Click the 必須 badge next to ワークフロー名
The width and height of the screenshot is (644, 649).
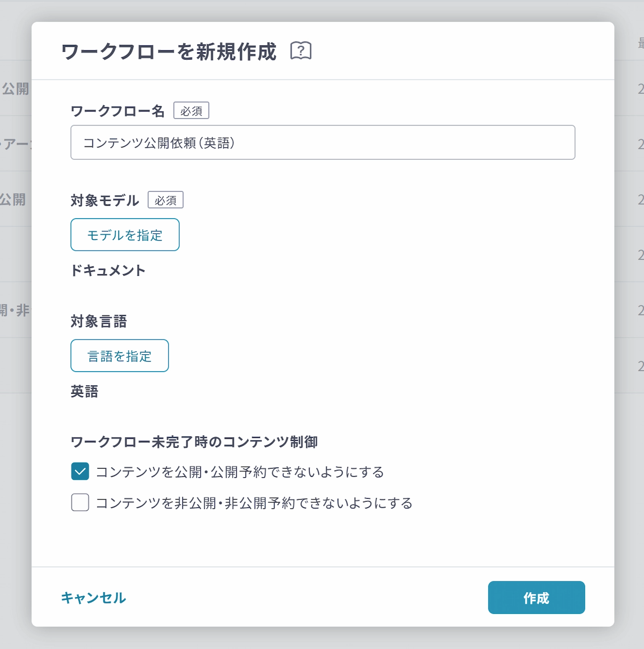click(191, 111)
